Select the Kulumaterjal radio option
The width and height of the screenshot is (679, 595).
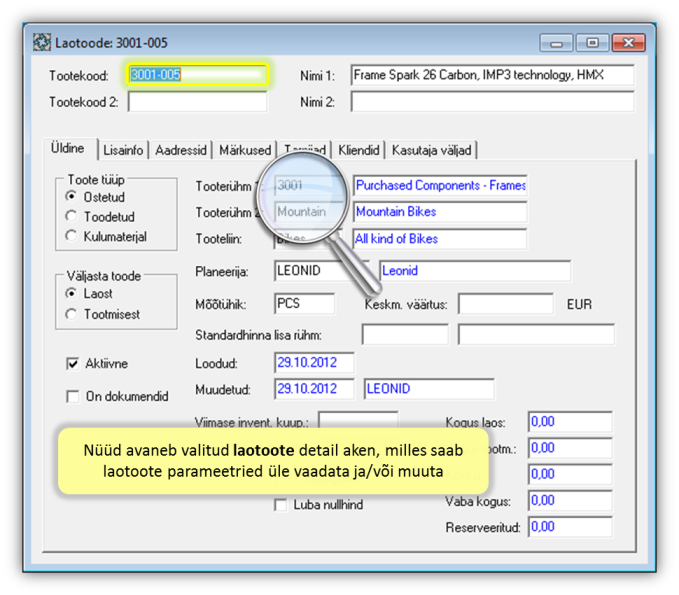point(71,236)
